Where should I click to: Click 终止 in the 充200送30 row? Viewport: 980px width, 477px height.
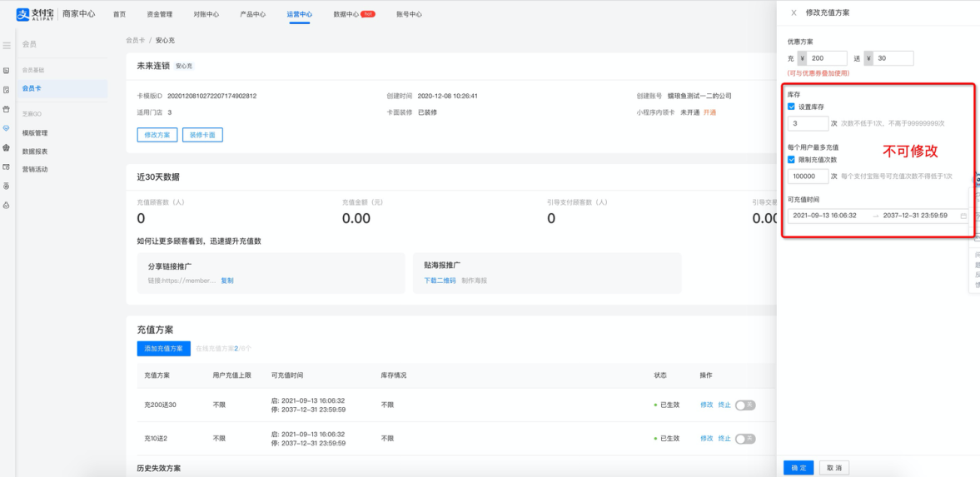724,405
